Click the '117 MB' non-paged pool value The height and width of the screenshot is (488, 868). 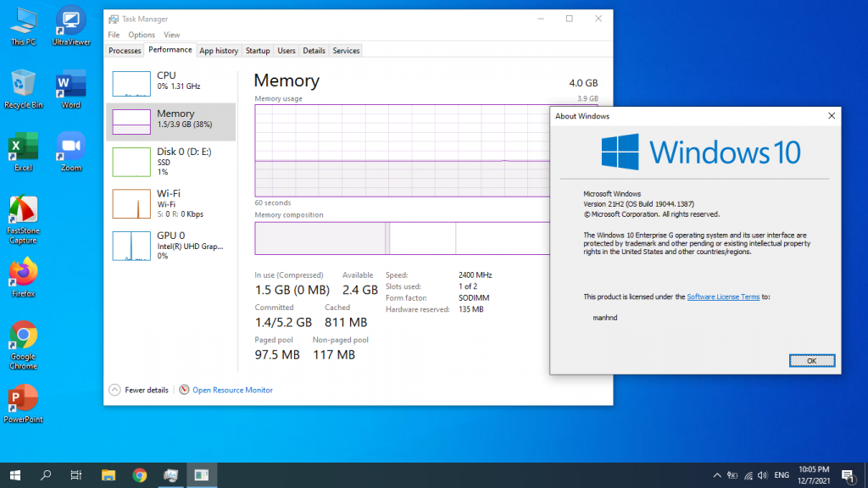(x=334, y=355)
